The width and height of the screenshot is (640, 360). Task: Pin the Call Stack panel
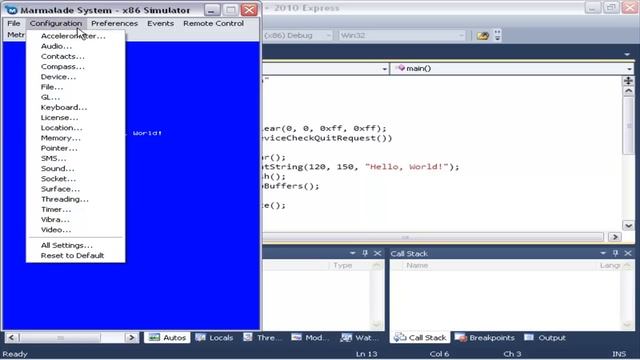point(616,253)
